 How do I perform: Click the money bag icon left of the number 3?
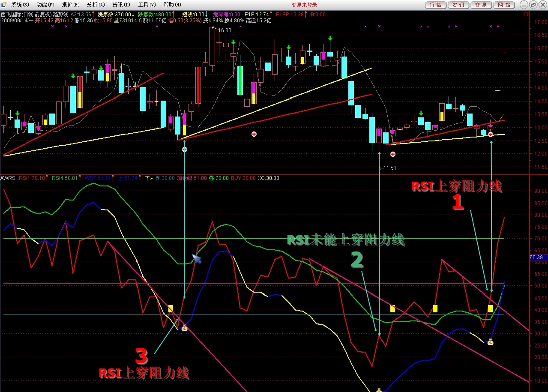click(184, 329)
